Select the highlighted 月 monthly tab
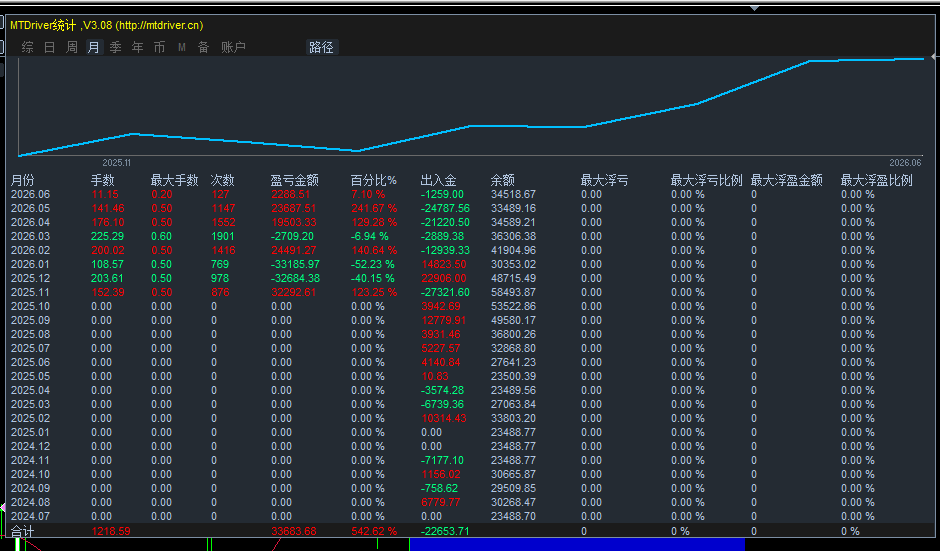Viewport: 940px width, 551px height. (x=94, y=47)
